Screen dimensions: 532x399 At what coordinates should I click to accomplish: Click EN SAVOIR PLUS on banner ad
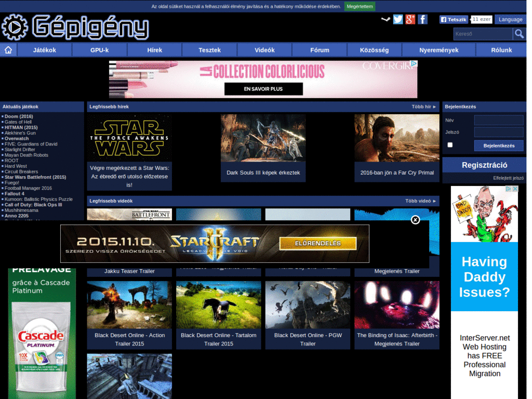[263, 89]
